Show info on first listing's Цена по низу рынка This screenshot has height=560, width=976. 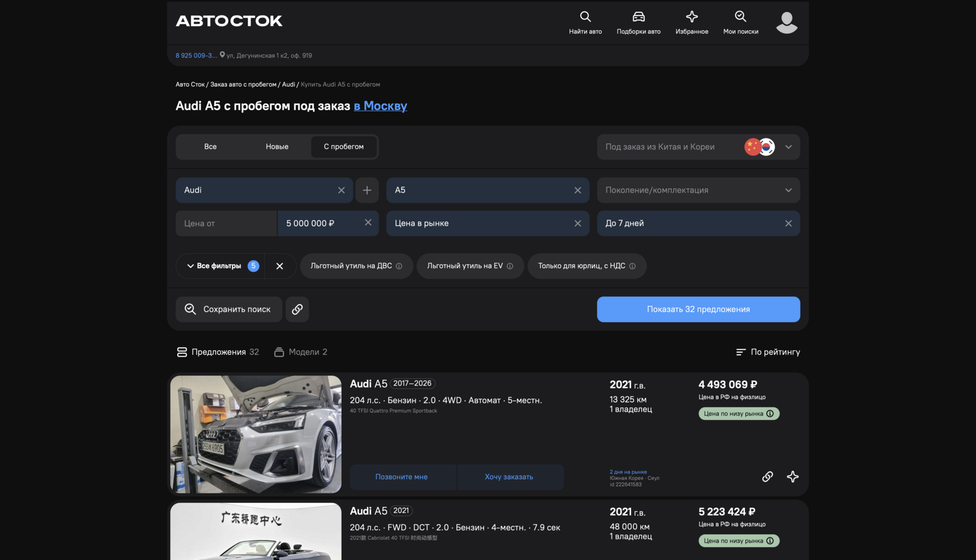tap(770, 414)
